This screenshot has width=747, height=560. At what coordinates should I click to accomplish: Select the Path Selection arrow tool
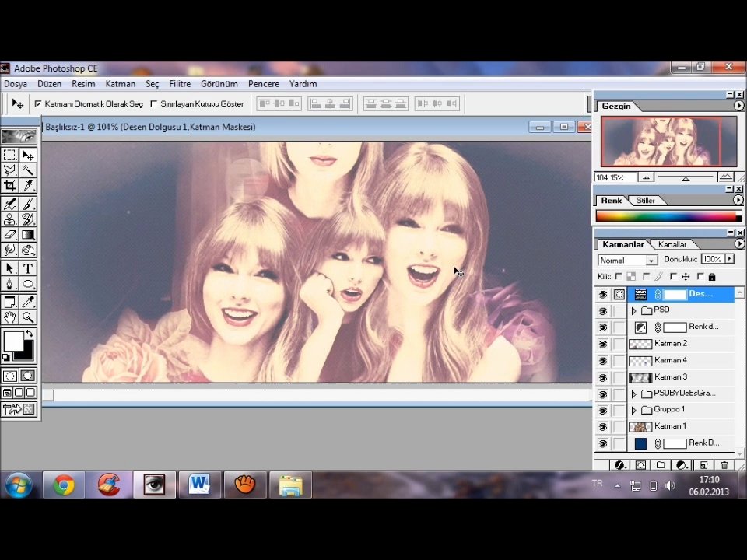9,268
